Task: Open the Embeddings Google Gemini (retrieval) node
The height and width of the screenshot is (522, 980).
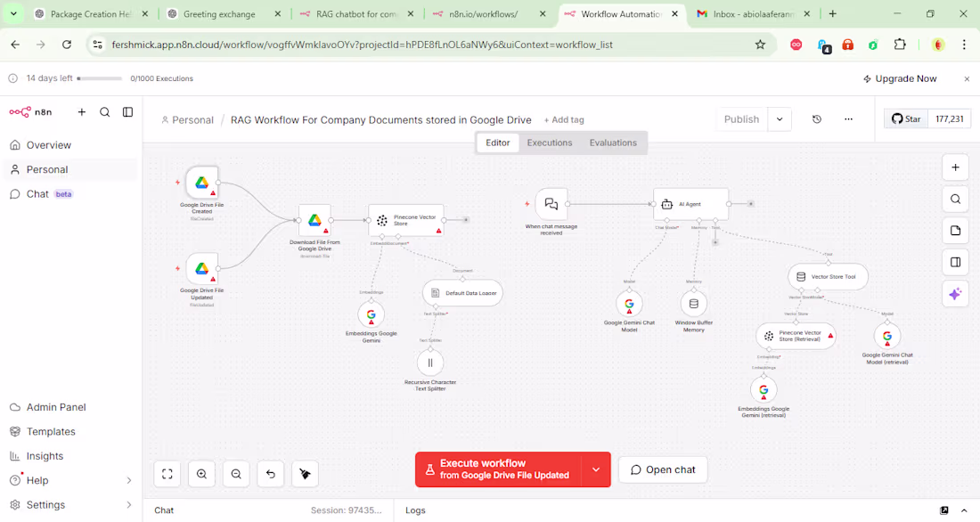Action: click(764, 389)
